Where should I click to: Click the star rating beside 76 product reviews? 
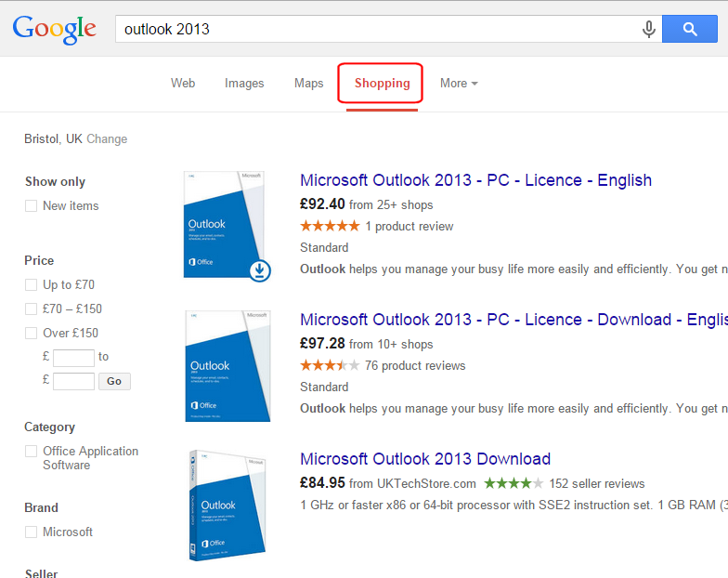click(330, 366)
